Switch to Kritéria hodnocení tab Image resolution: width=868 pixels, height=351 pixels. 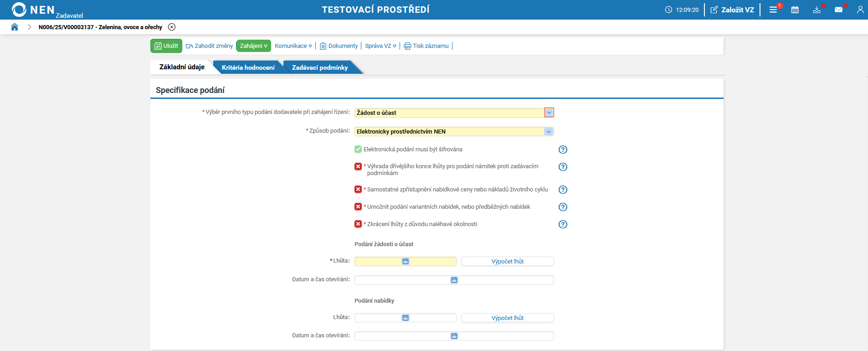(x=248, y=67)
